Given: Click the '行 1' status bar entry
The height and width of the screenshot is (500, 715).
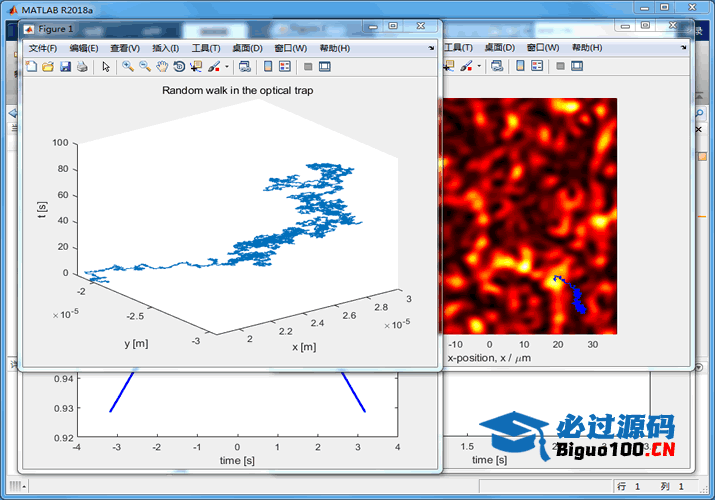Looking at the screenshot, I should 628,486.
